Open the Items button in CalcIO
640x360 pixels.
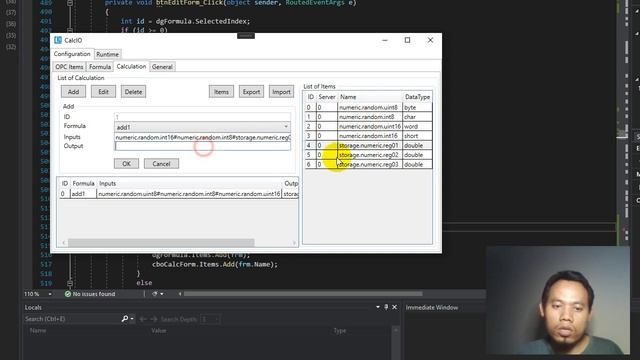(221, 92)
